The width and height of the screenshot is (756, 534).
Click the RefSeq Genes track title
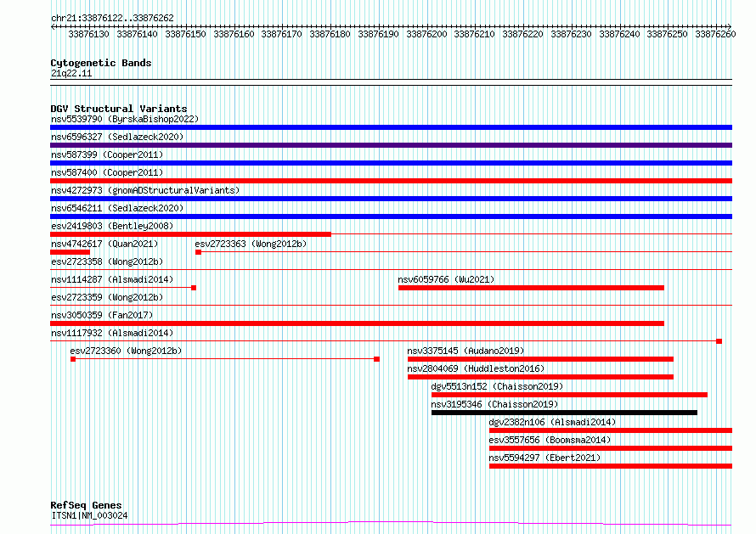tap(87, 505)
